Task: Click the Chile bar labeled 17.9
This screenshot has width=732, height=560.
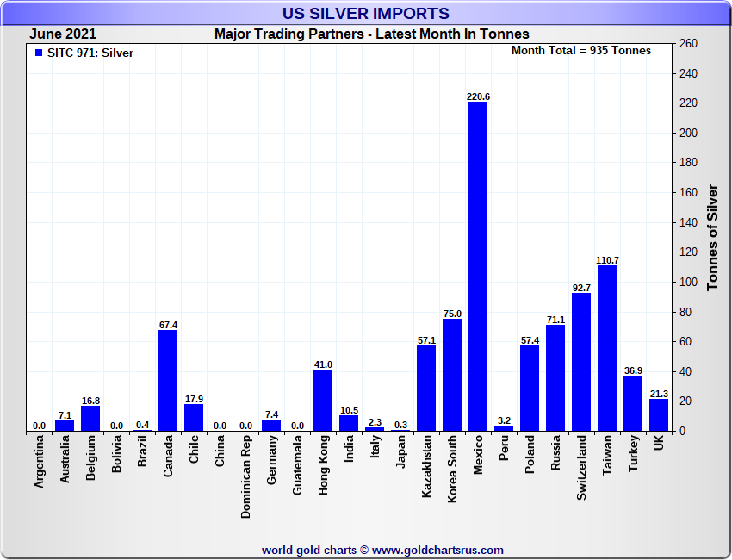Action: (194, 417)
